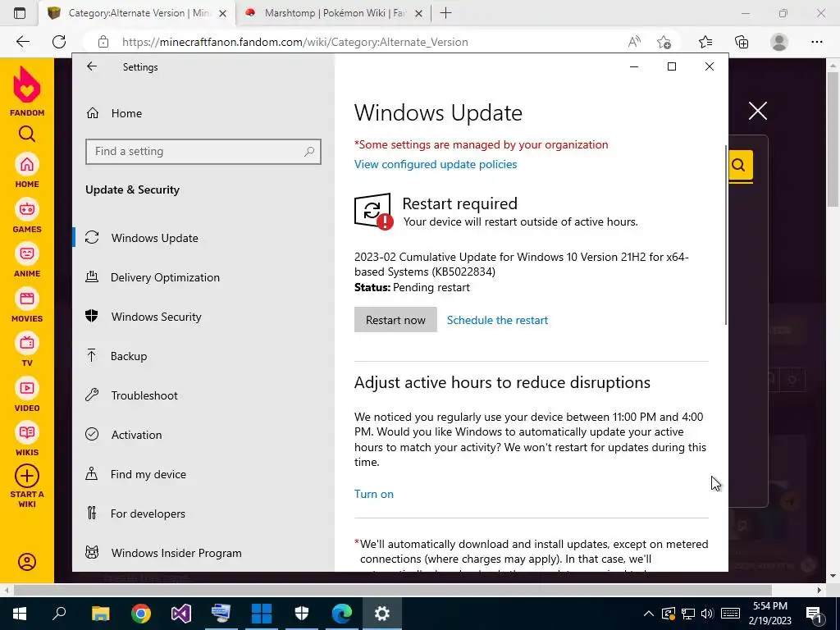This screenshot has height=630, width=840.
Task: Add page to favorites star icon
Action: coord(664,42)
